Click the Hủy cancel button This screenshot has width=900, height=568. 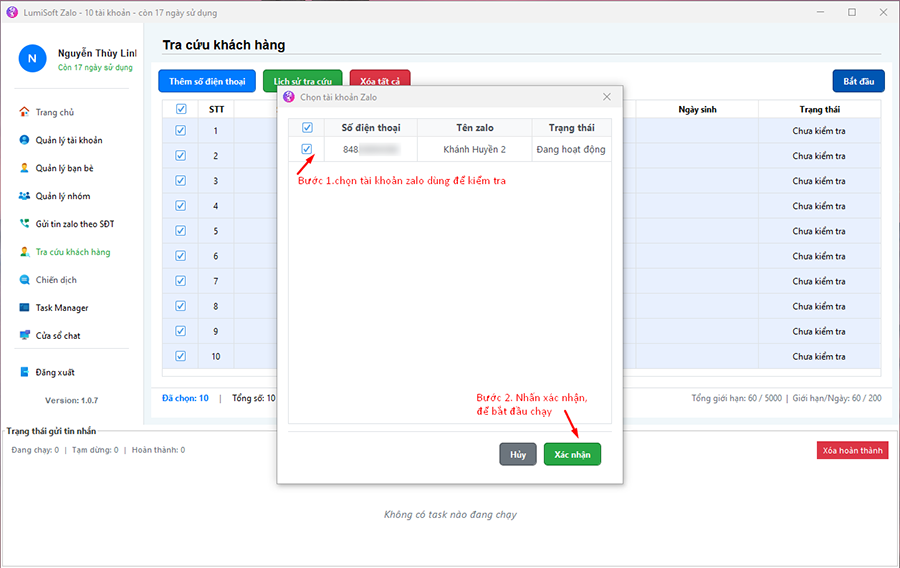tap(517, 454)
